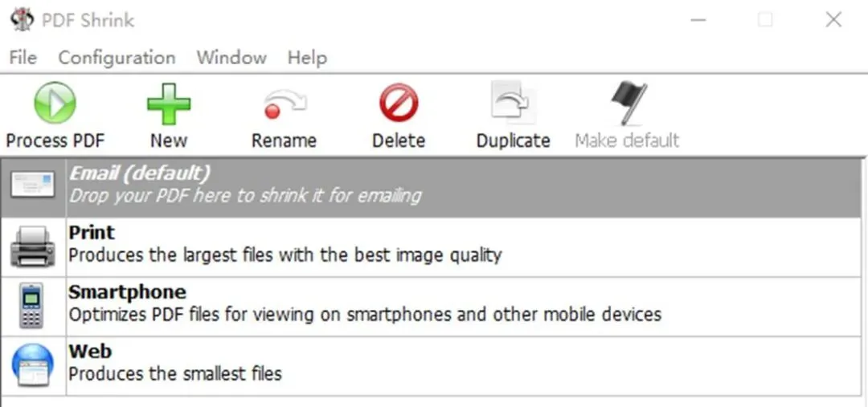The height and width of the screenshot is (407, 868).
Task: Click the green Process PDF play icon
Action: 55,103
